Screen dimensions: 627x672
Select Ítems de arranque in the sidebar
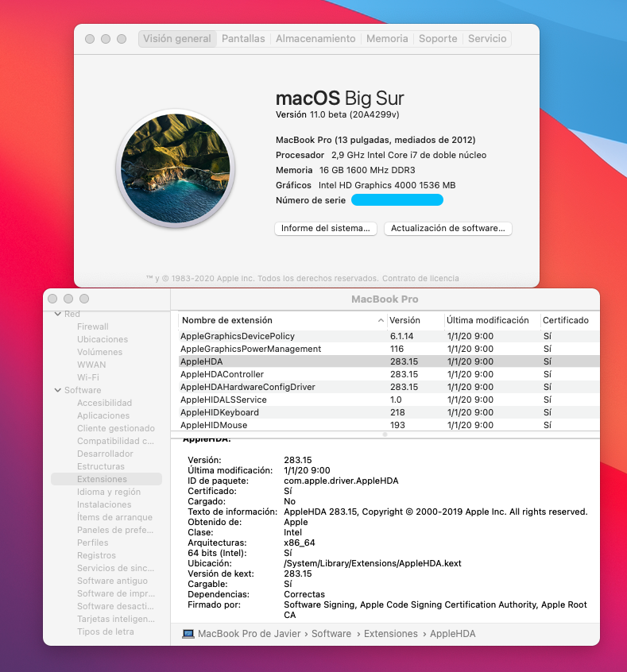pyautogui.click(x=114, y=517)
